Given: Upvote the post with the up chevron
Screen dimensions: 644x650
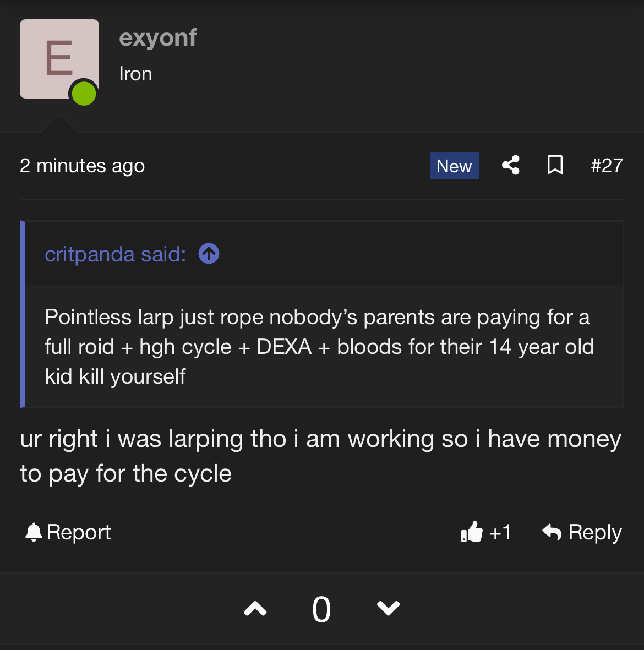Looking at the screenshot, I should (255, 609).
